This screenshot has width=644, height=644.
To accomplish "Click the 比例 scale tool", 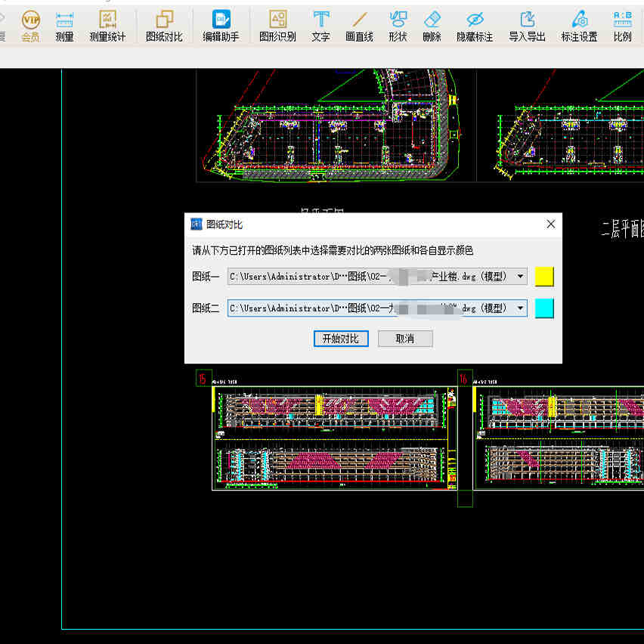I will click(623, 26).
